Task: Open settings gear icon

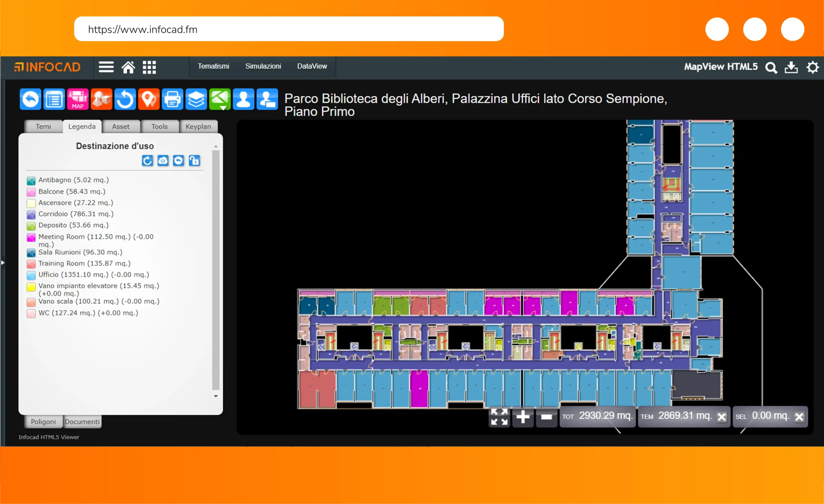Action: pyautogui.click(x=813, y=67)
